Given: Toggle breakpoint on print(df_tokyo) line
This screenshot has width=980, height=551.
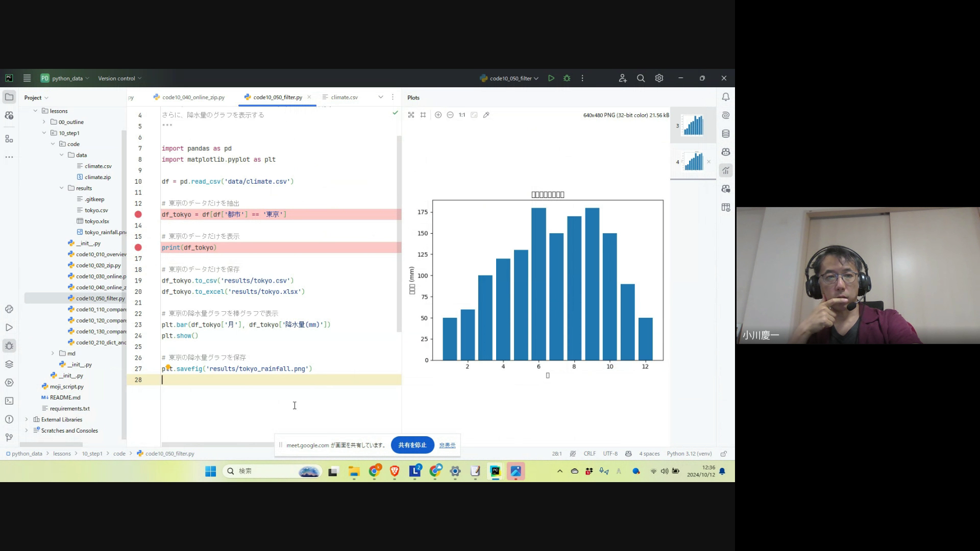Looking at the screenshot, I should (x=138, y=247).
